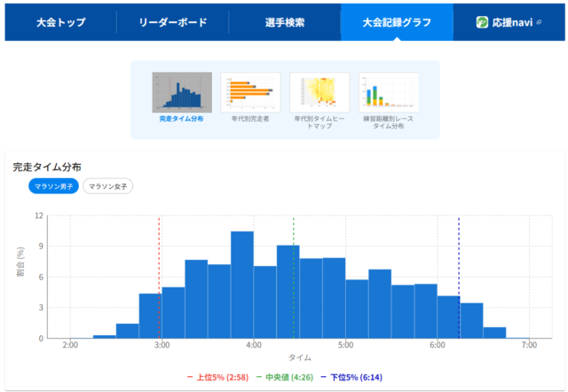Click the 年代別完走者 text label
Viewport: 568px width, 392px height.
(250, 118)
